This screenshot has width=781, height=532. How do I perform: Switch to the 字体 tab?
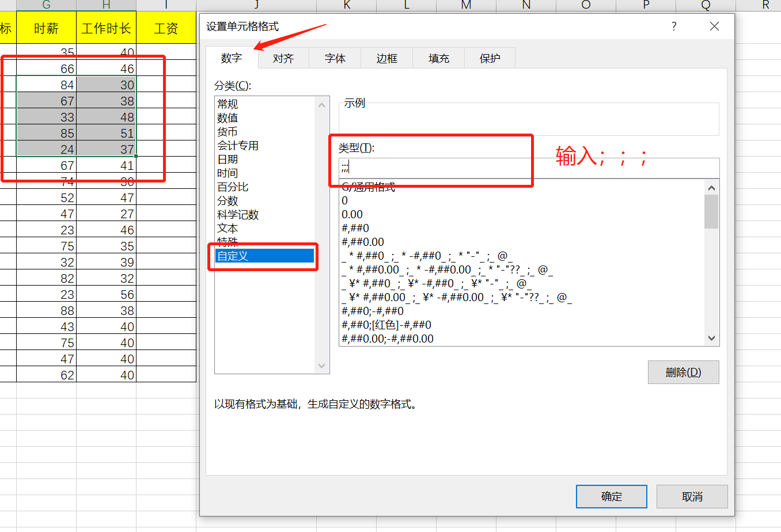335,58
